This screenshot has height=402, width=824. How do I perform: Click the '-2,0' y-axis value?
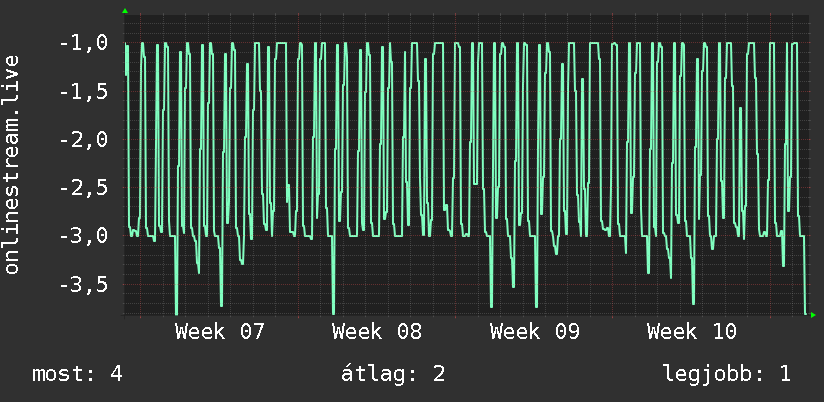(x=84, y=140)
